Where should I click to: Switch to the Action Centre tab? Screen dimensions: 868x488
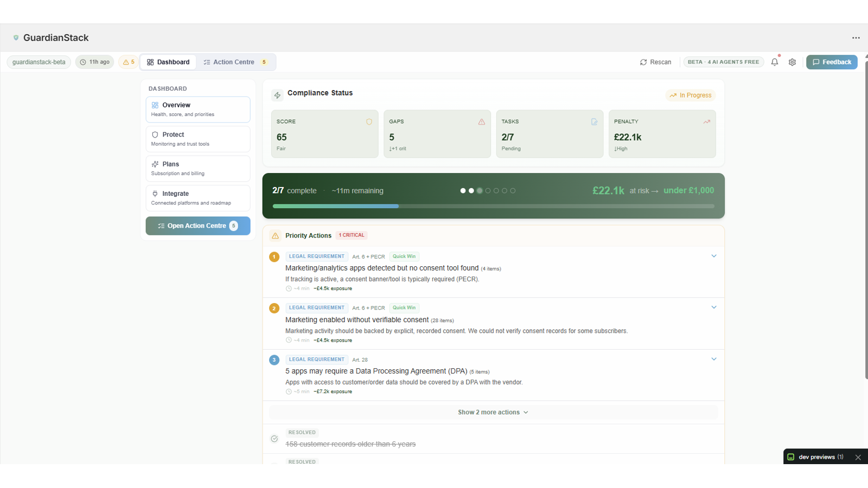[x=235, y=62]
